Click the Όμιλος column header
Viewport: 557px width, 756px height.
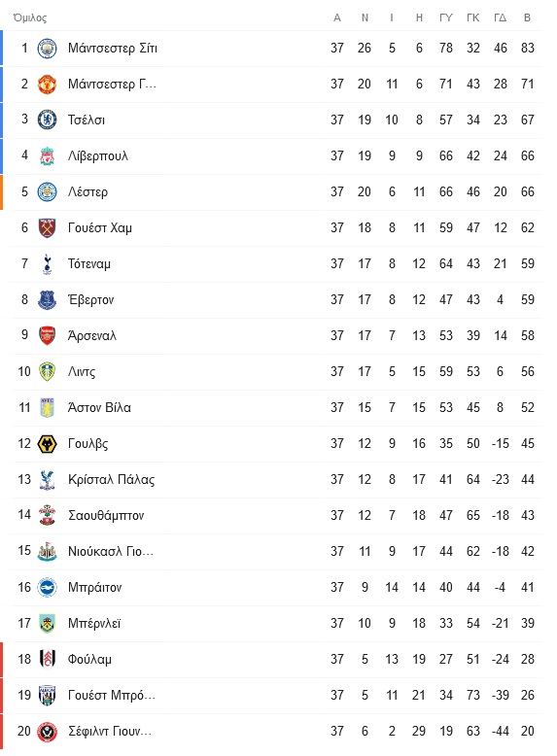30,17
